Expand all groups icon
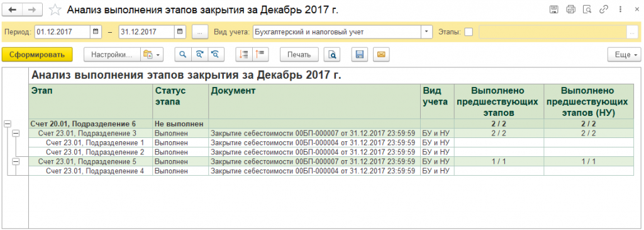Screen dimensions: 644x230 point(243,55)
